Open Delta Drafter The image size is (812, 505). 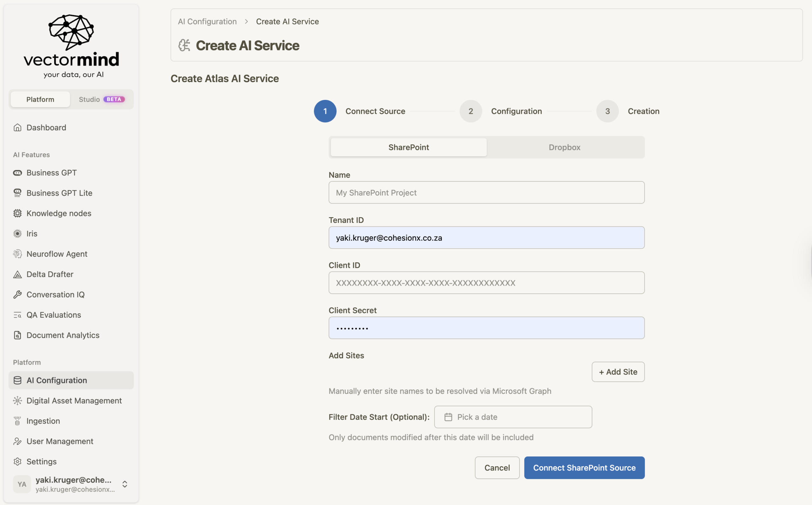(x=71, y=275)
